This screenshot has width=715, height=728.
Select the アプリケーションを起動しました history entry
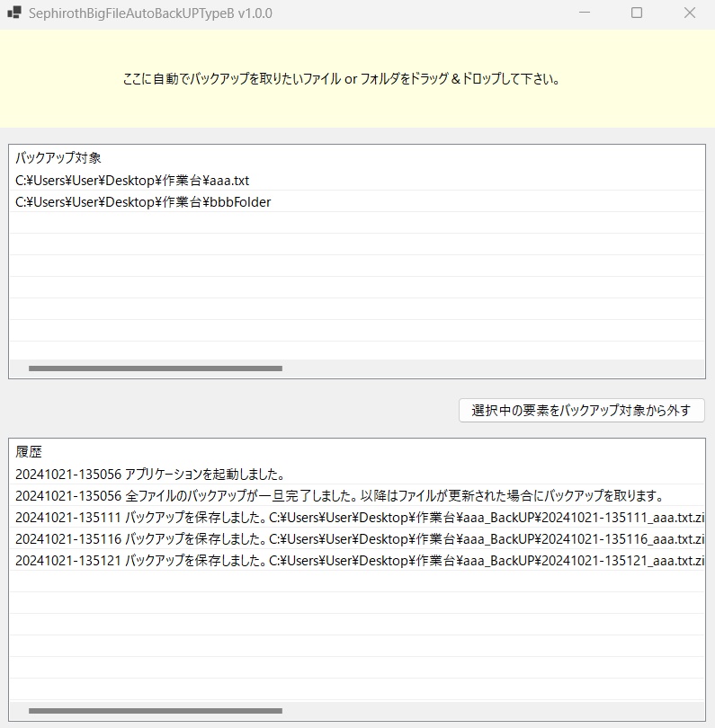357,474
